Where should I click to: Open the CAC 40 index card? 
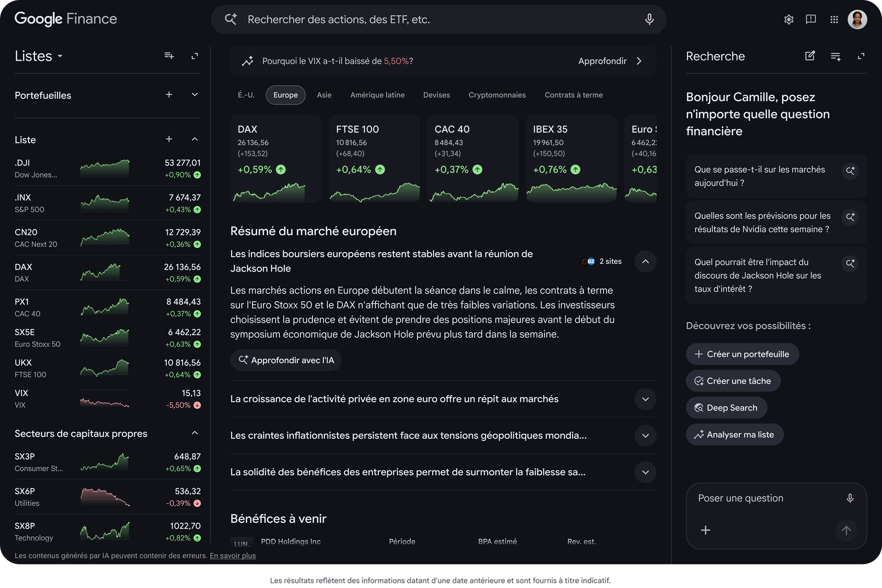pos(473,158)
